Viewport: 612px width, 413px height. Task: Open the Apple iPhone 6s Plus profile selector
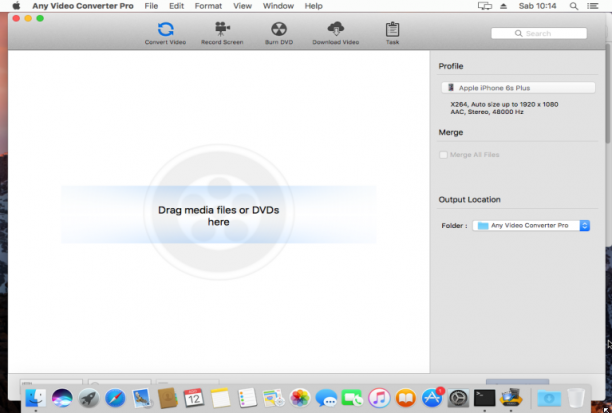click(518, 87)
